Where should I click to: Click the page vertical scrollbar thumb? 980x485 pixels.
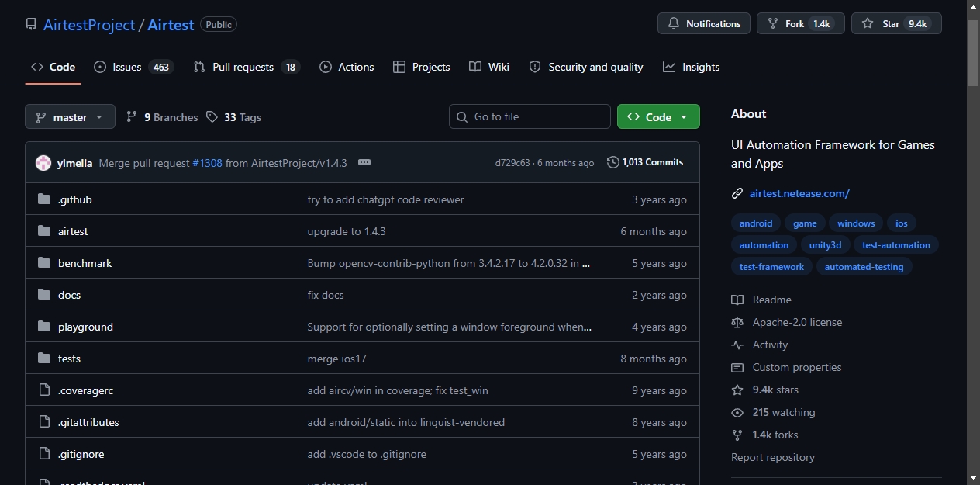coord(973,53)
